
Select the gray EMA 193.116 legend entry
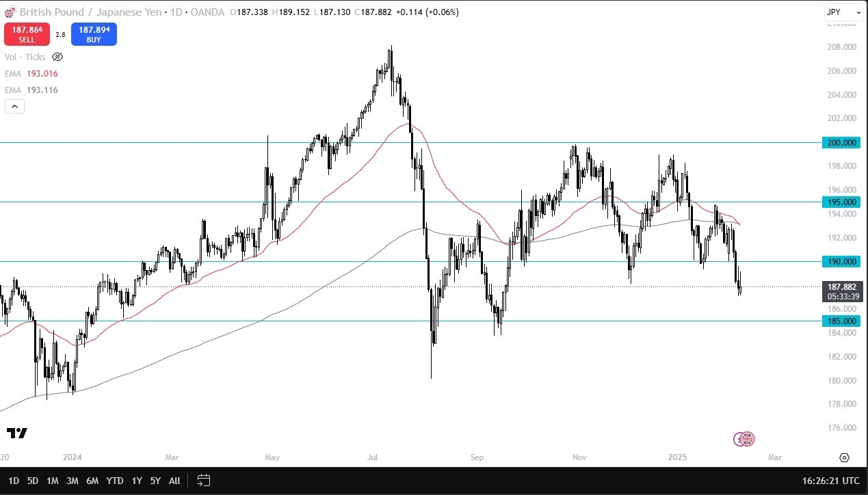tap(31, 90)
